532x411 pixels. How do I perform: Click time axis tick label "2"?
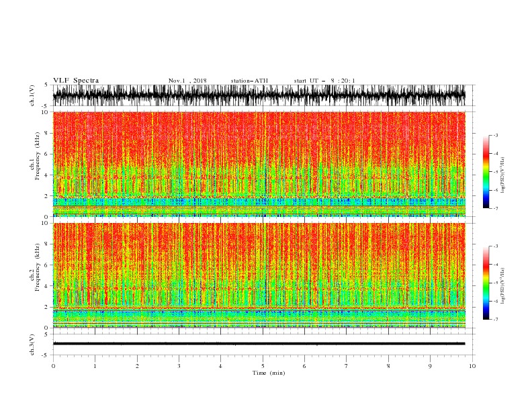[137, 366]
